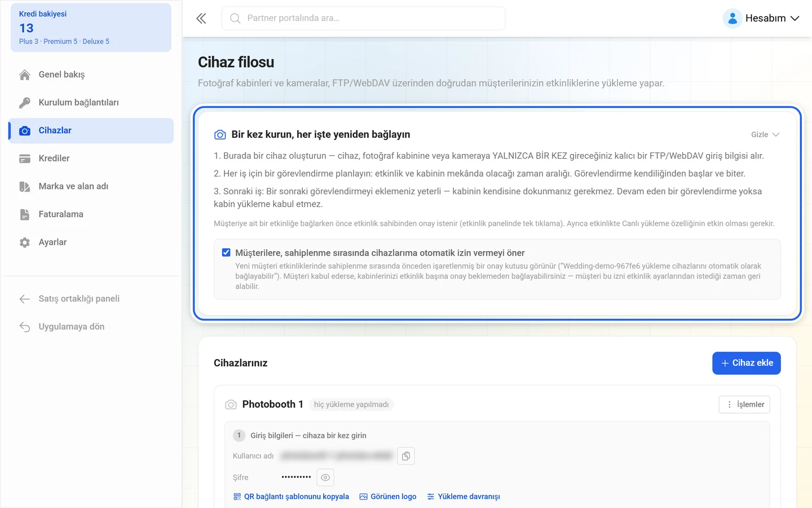Click the three-dot icon in İşlemler

click(730, 405)
